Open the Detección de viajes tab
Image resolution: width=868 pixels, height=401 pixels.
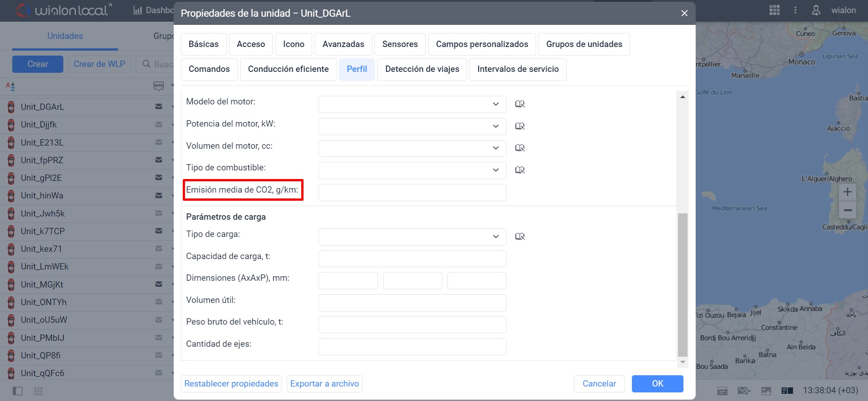click(x=422, y=69)
